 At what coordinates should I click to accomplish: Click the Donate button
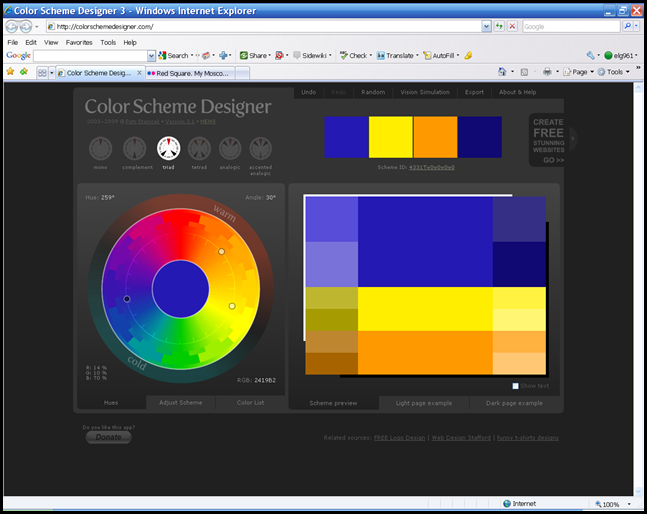pos(108,437)
